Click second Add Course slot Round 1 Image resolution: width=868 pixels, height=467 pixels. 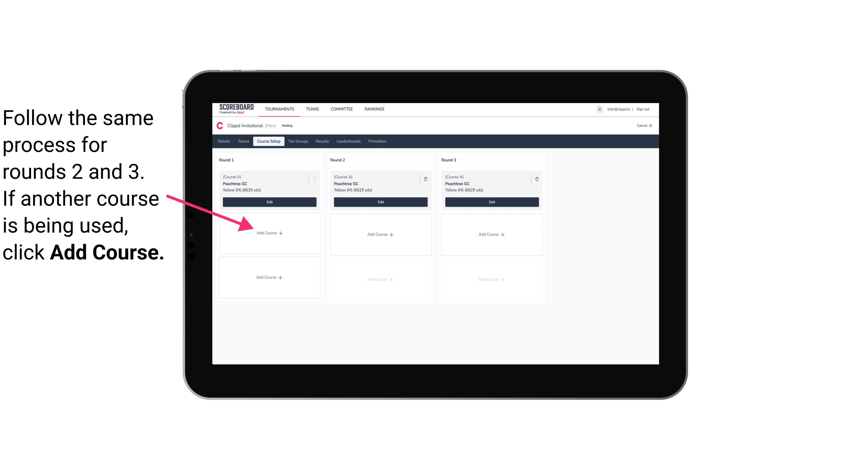click(269, 277)
